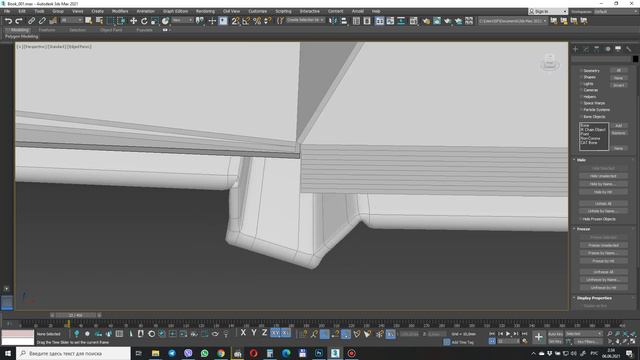
Task: Open the Modifiers menu
Action: click(x=120, y=11)
